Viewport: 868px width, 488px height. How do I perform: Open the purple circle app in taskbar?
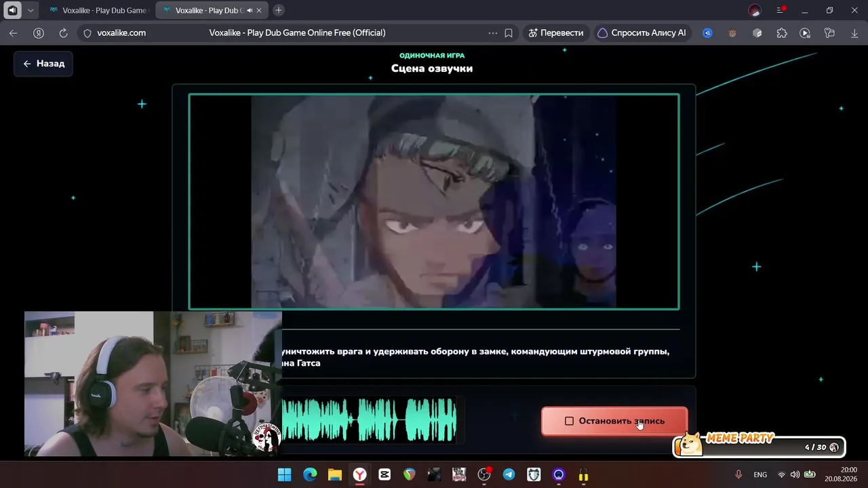(559, 474)
